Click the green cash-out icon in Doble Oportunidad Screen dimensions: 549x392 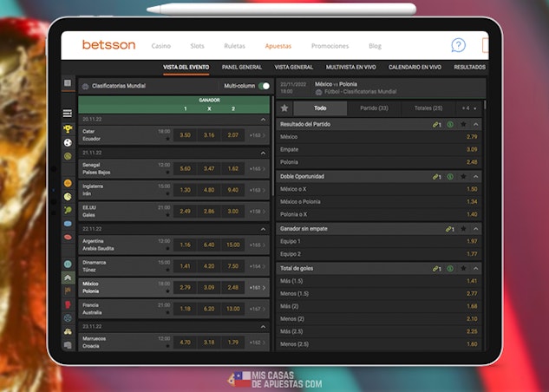click(x=450, y=176)
